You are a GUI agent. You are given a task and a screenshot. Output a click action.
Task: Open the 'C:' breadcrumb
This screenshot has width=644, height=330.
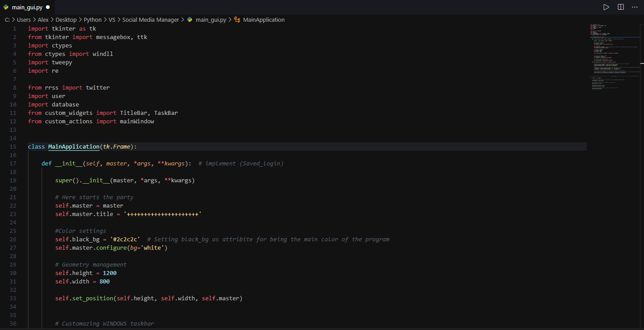7,20
